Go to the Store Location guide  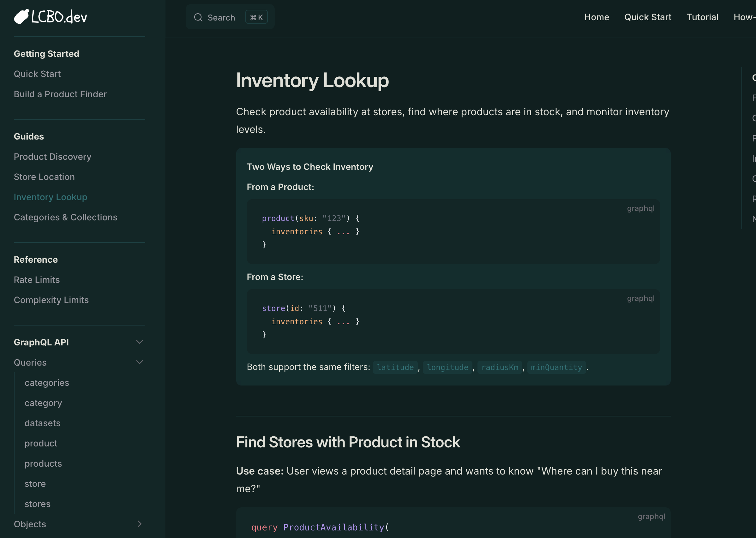pos(45,176)
